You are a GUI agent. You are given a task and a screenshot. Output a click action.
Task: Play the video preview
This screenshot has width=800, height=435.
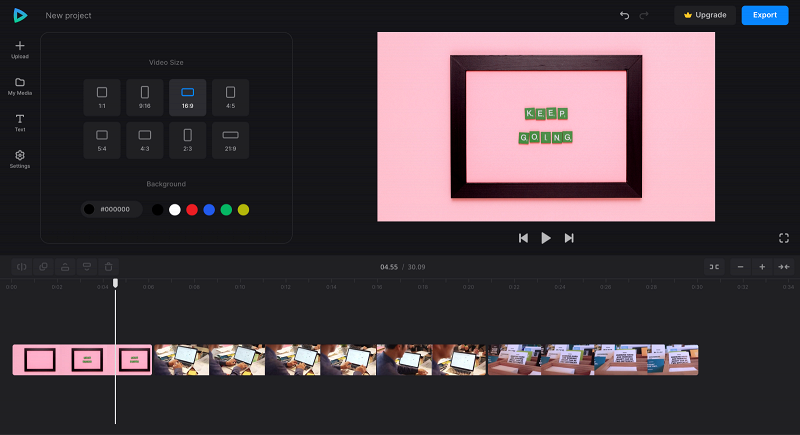[x=546, y=238]
